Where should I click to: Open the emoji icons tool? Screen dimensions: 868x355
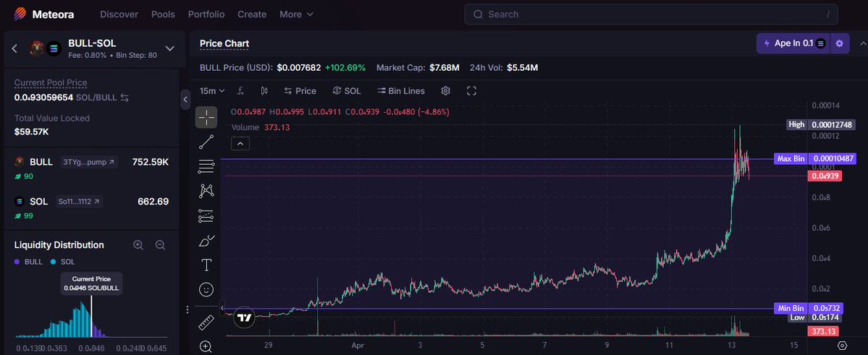pyautogui.click(x=206, y=289)
